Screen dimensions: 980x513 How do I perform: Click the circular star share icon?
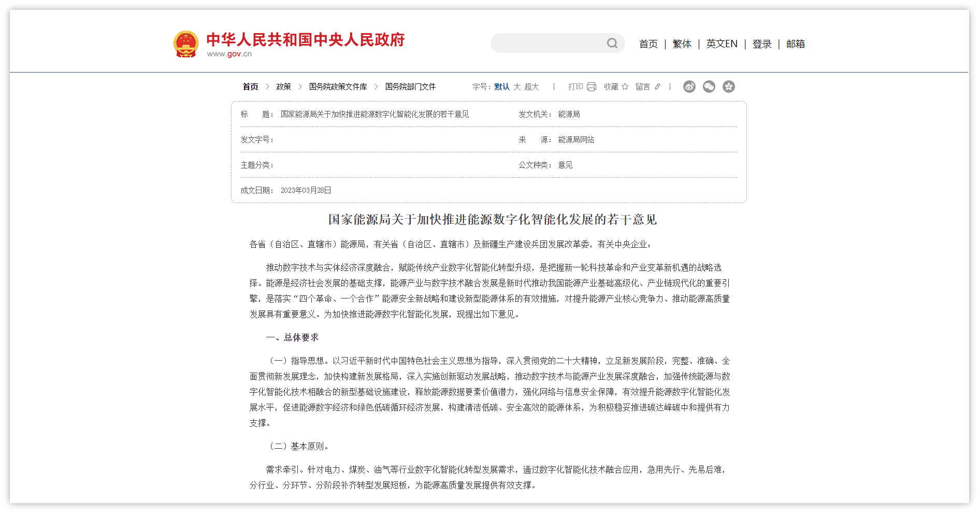(729, 87)
